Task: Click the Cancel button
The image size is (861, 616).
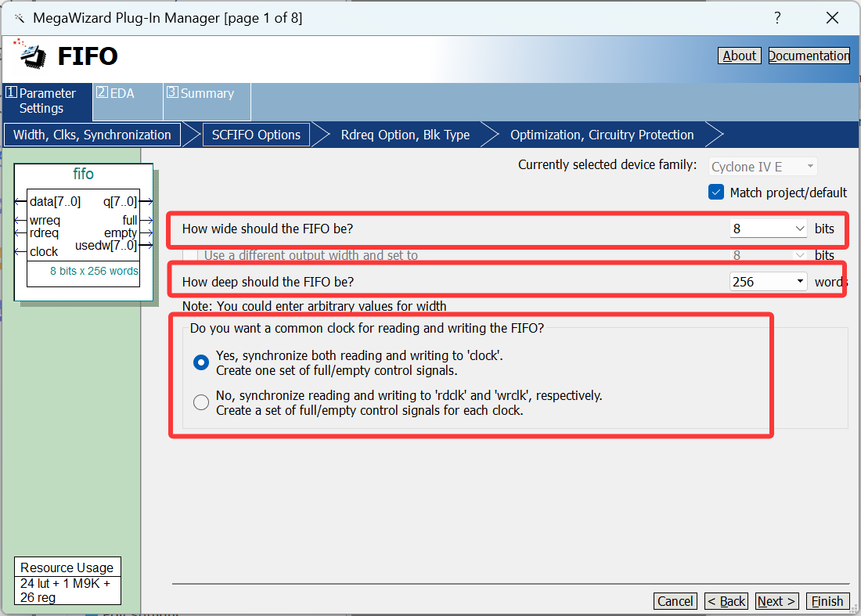Action: pos(675,601)
